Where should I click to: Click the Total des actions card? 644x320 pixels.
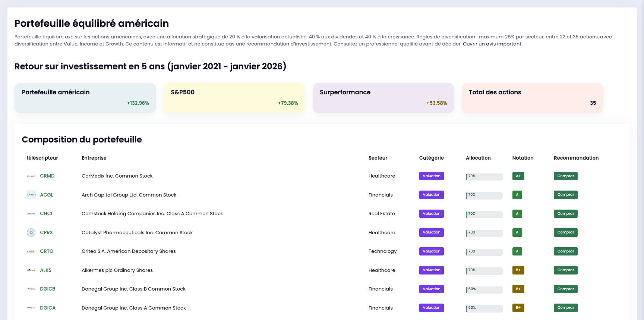pos(533,98)
